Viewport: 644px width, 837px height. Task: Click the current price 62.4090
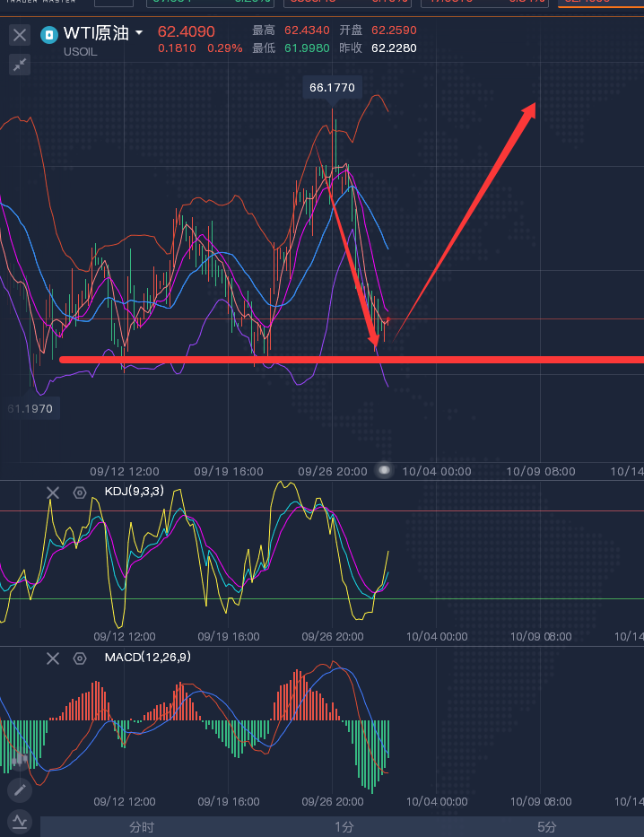coord(187,31)
